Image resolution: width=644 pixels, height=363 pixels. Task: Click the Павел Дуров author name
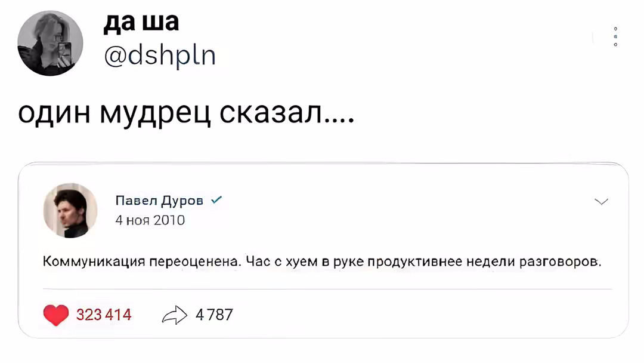coord(159,201)
